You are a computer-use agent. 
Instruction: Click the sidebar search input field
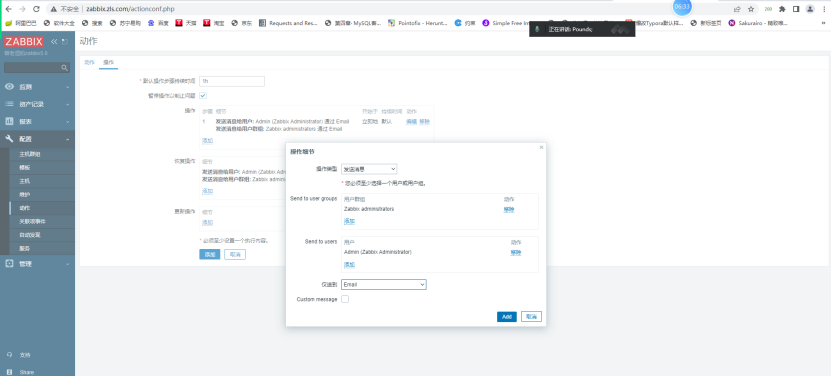33,68
